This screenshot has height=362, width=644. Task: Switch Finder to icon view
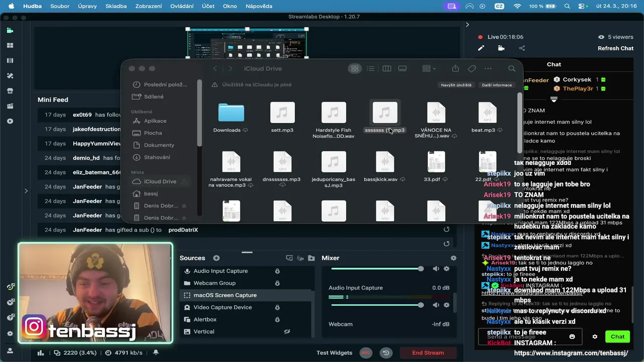tap(355, 68)
